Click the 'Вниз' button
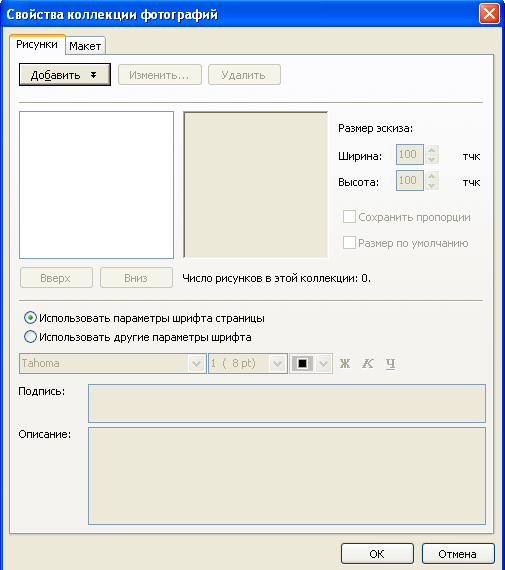Screen dimensions: 505x570 coord(136,278)
